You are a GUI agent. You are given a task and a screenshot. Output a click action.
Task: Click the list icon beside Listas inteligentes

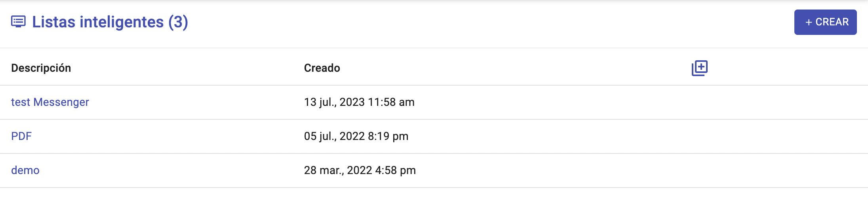[x=18, y=22]
